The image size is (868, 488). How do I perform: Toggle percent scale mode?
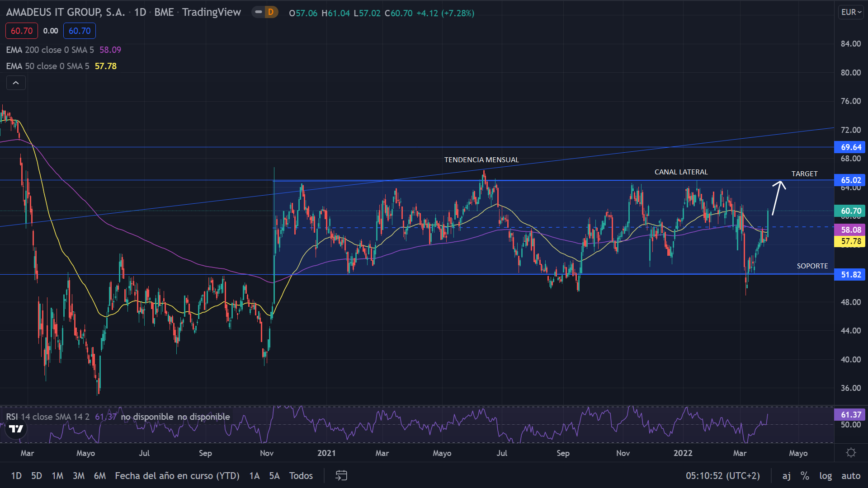pos(805,475)
